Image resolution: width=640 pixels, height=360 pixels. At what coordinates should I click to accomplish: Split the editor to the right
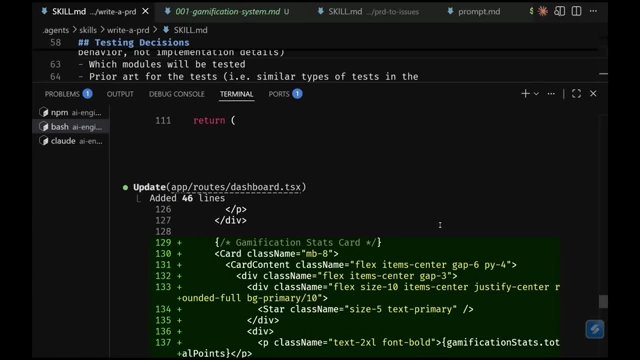click(576, 11)
